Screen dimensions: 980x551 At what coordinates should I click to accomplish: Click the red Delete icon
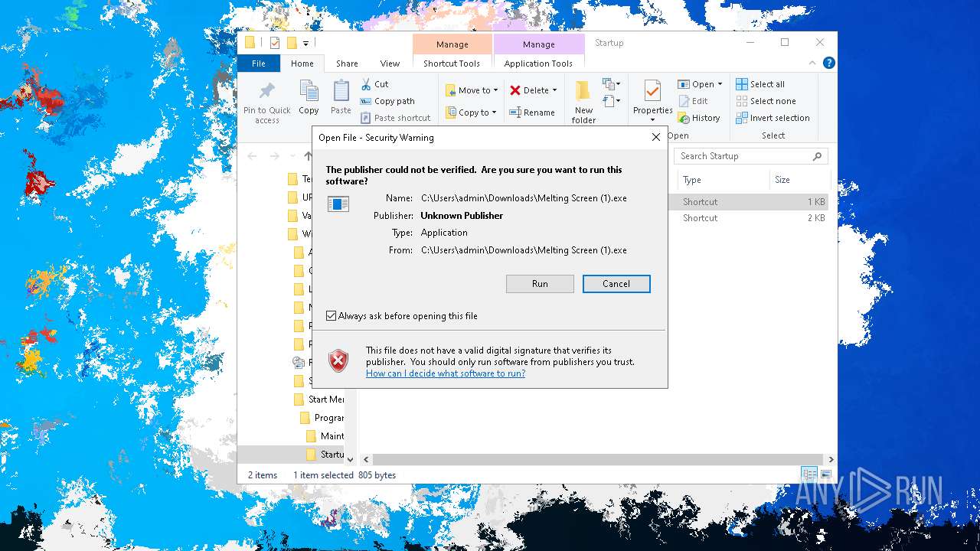tap(515, 90)
